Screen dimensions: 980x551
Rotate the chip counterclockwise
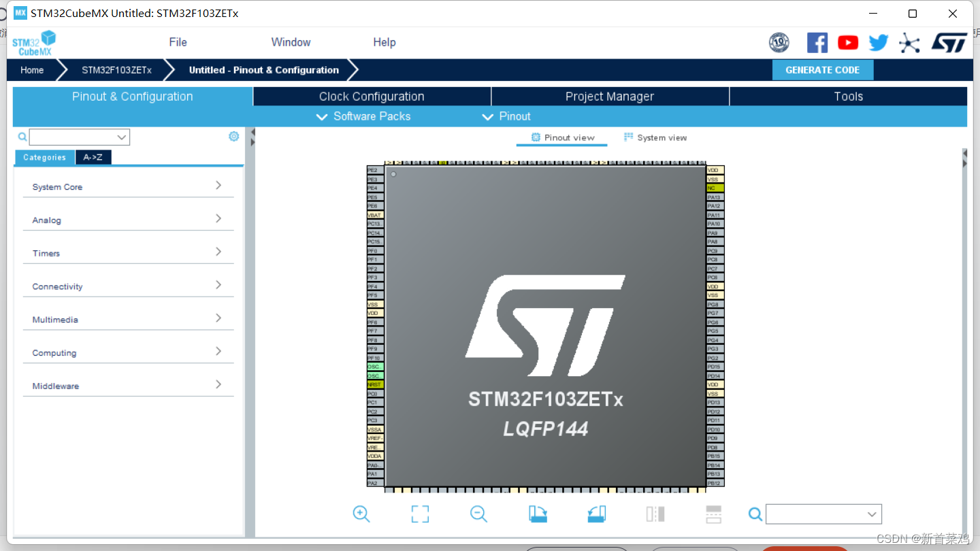[596, 514]
